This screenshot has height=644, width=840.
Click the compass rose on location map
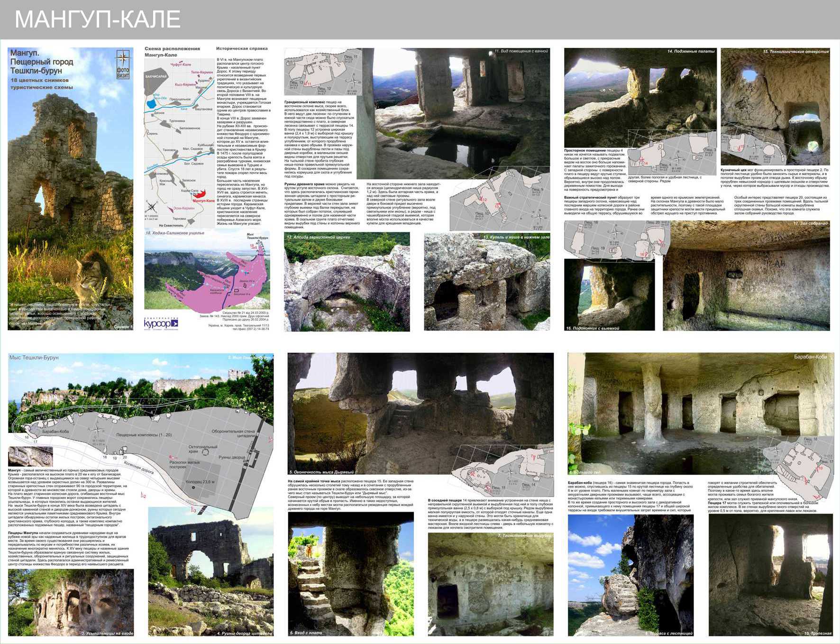coord(151,207)
